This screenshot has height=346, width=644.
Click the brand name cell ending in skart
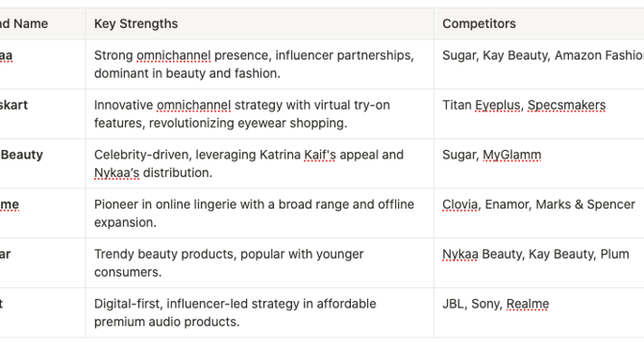[42, 114]
